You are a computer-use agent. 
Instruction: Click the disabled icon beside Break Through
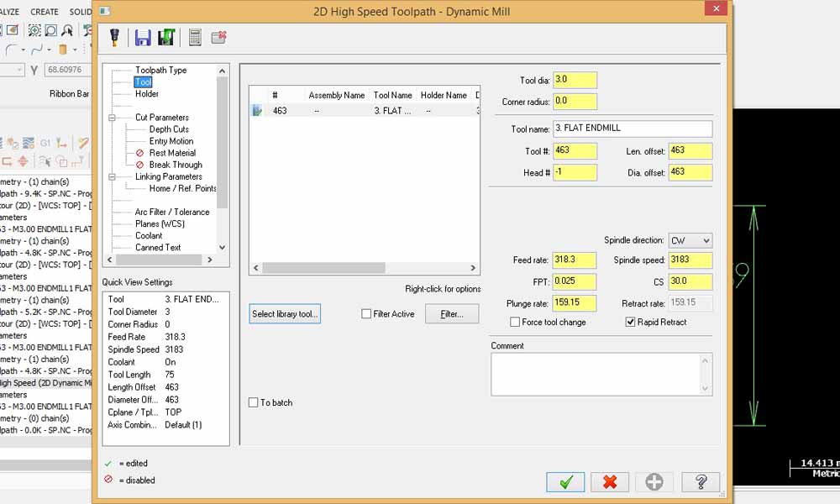pyautogui.click(x=139, y=165)
